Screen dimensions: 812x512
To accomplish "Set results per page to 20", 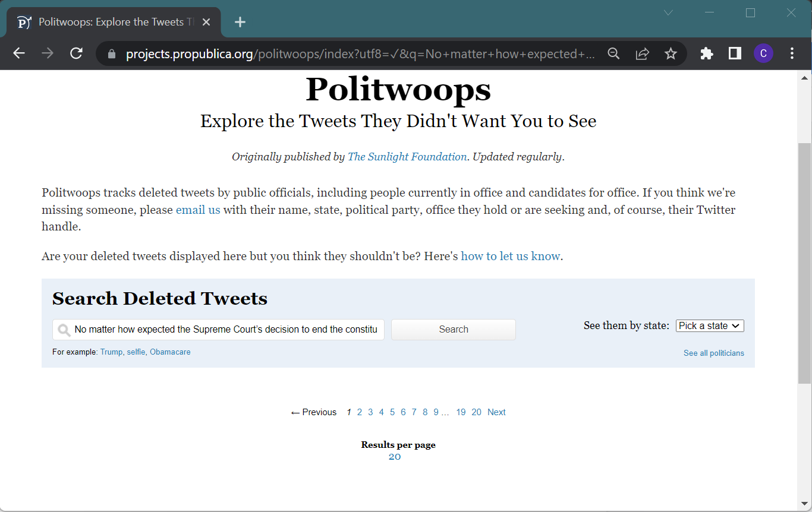I will (395, 457).
